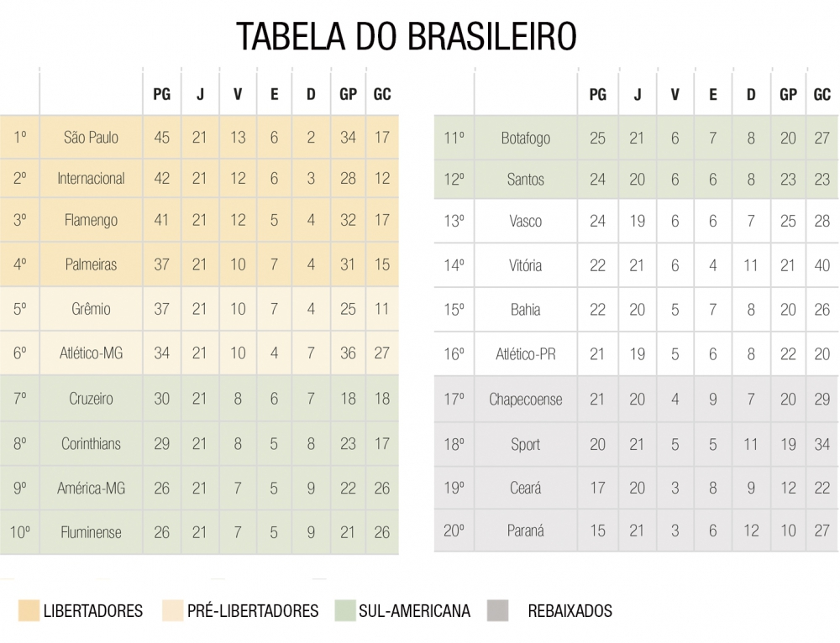Click the Flamengo team name

coord(91,220)
